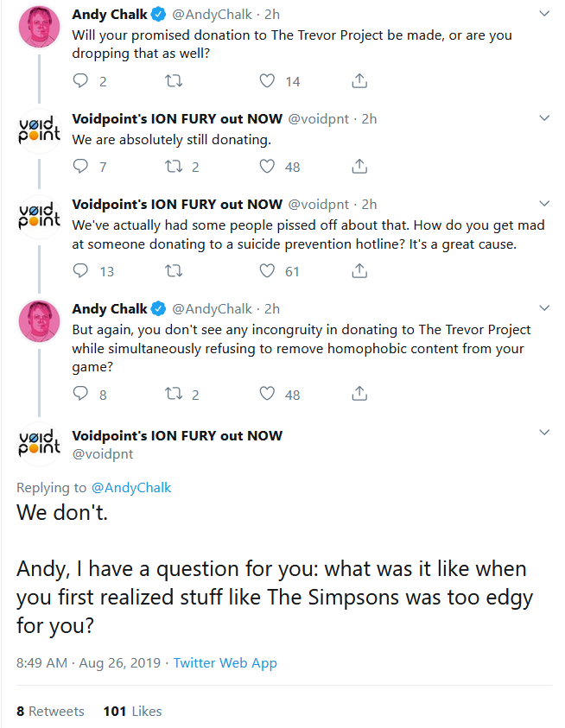Screen dimensions: 565x728
Task: Share Andy Chalk's first tweet
Action: 359,81
